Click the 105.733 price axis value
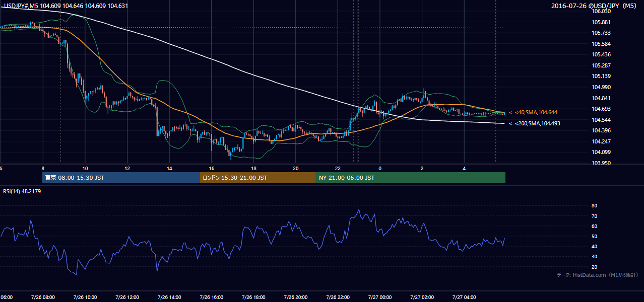The width and height of the screenshot is (644, 302). 602,33
